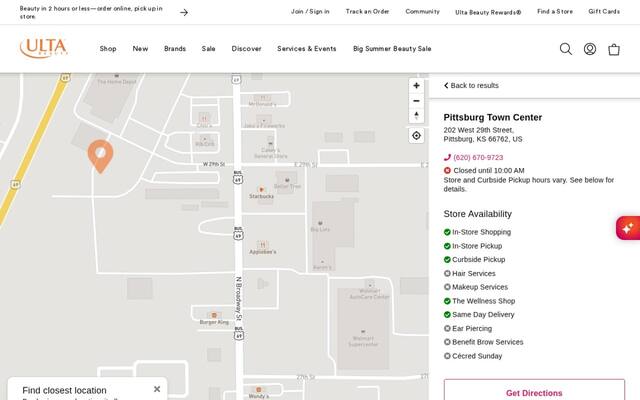The height and width of the screenshot is (400, 640).
Task: Click the pickup promo banner text
Action: click(91, 12)
